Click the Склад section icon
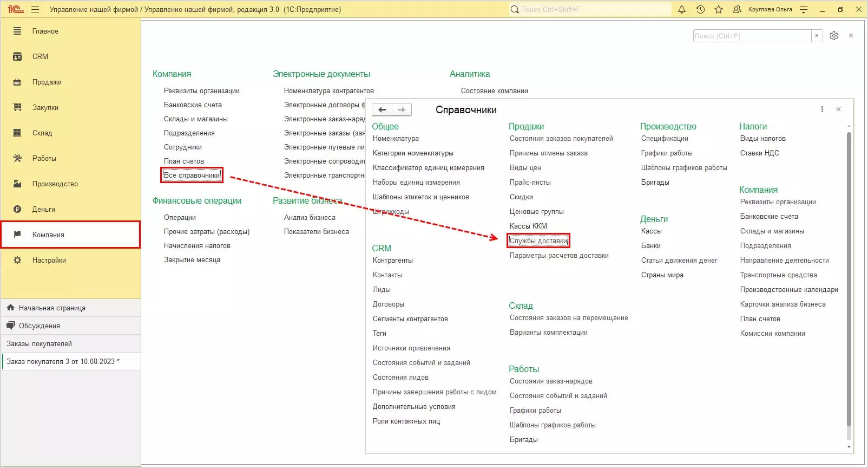Image resolution: width=868 pixels, height=468 pixels. tap(17, 133)
